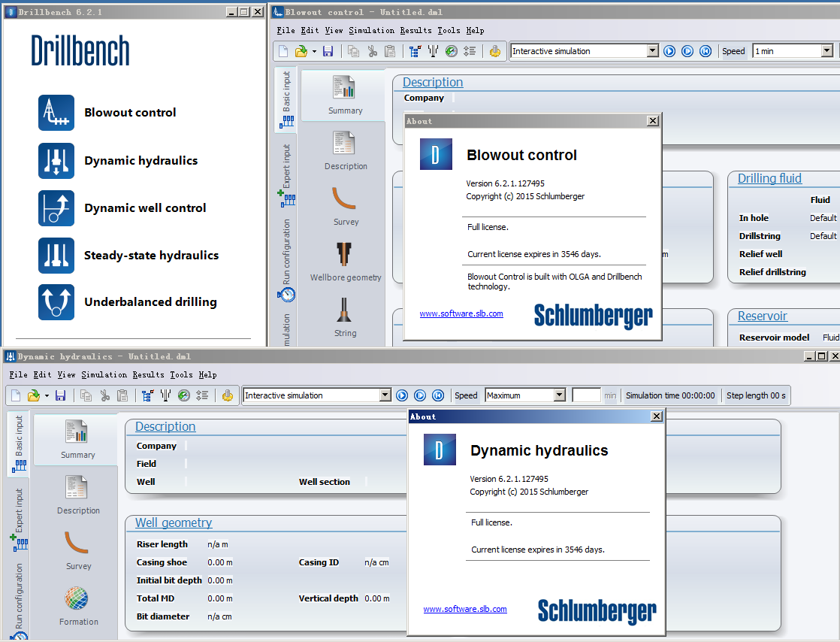Select Expert input tab in Dynamic hydraulics
This screenshot has height=642, width=840.
pos(20,519)
